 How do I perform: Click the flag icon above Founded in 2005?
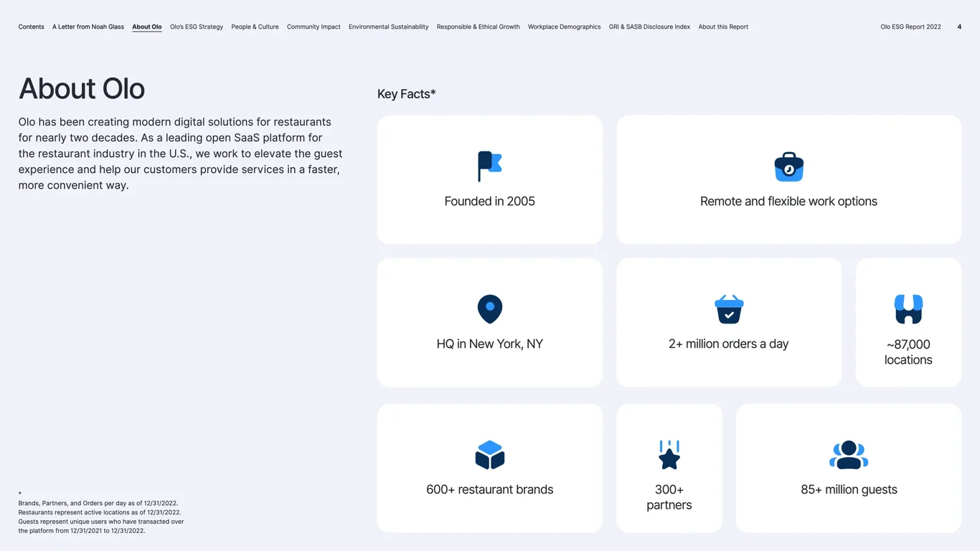(x=490, y=166)
